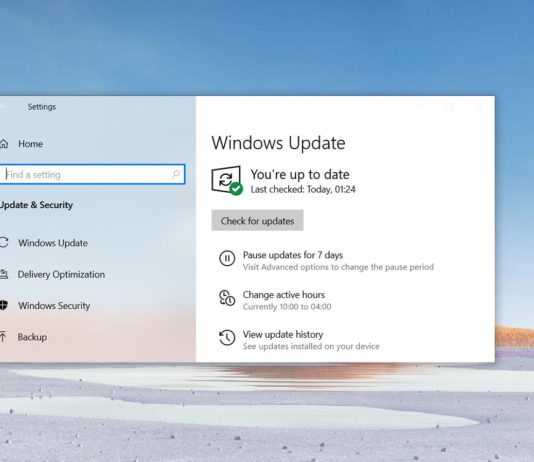
Task: Pause updates for 7 days
Action: 293,255
